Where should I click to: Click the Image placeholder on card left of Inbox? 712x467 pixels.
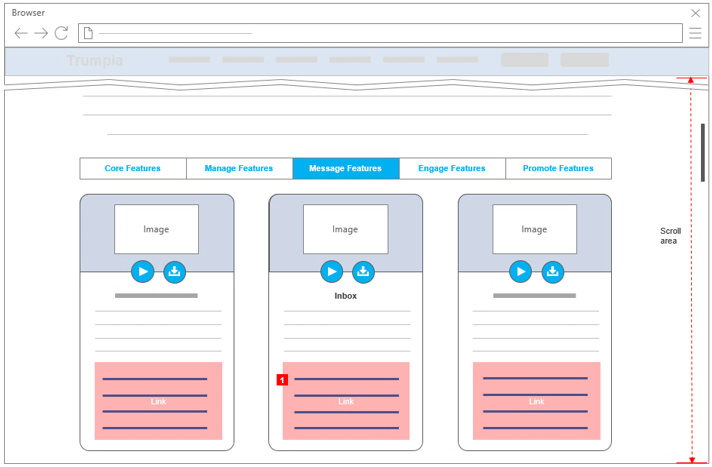(156, 229)
